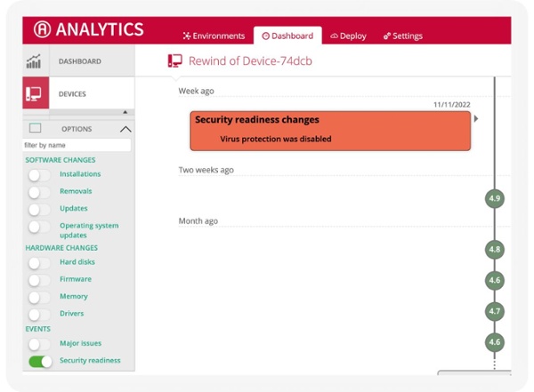The image size is (534, 392).
Task: Toggle Operating system updates switch
Action: point(39,227)
